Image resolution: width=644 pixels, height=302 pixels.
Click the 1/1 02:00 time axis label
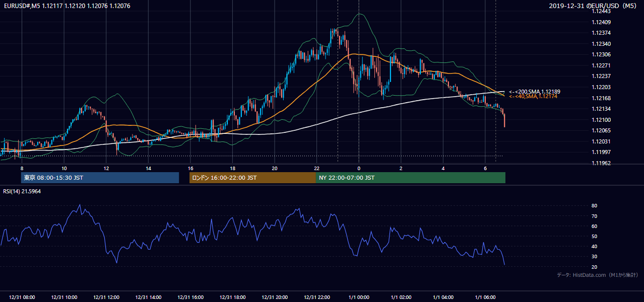point(401,297)
